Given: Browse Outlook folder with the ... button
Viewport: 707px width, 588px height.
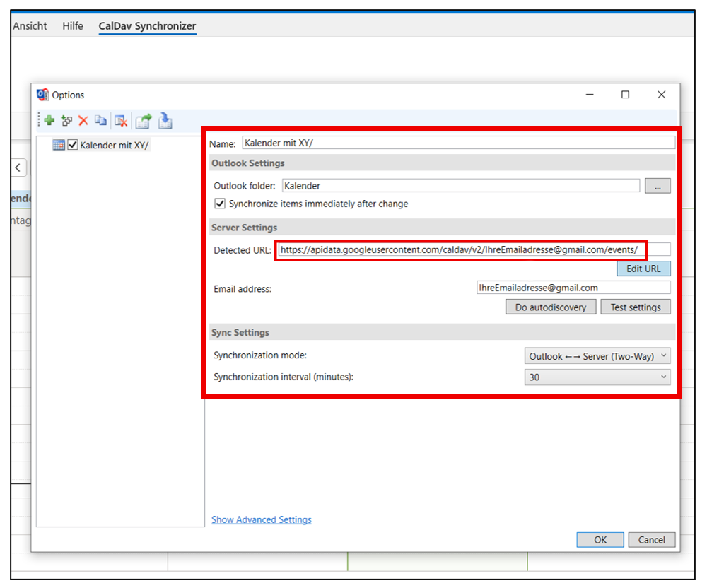Looking at the screenshot, I should (658, 186).
